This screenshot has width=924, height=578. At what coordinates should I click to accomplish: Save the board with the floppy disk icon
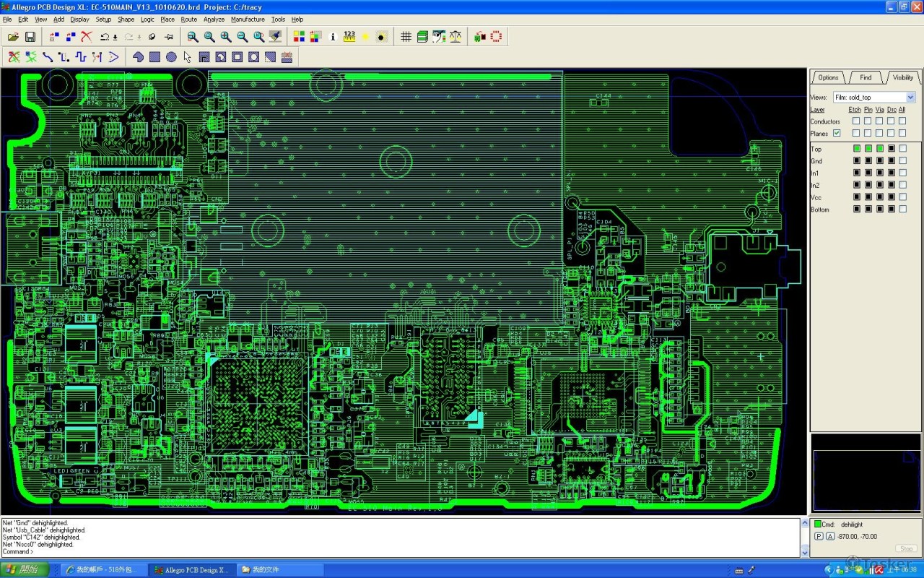(x=30, y=37)
